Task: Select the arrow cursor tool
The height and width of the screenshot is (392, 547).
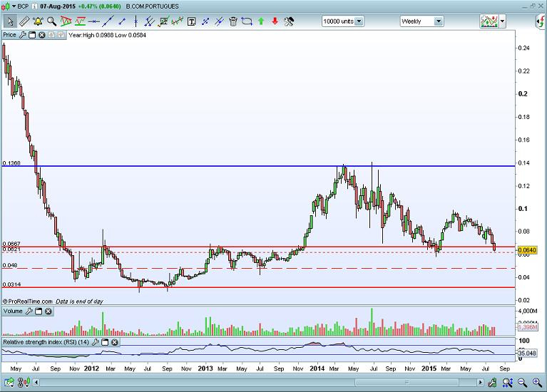Action: [10, 21]
